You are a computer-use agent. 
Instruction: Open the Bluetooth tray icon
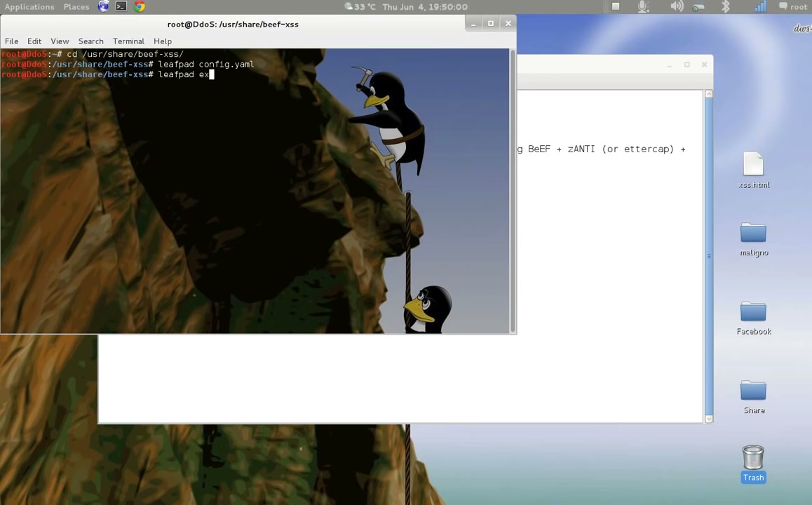pos(726,6)
